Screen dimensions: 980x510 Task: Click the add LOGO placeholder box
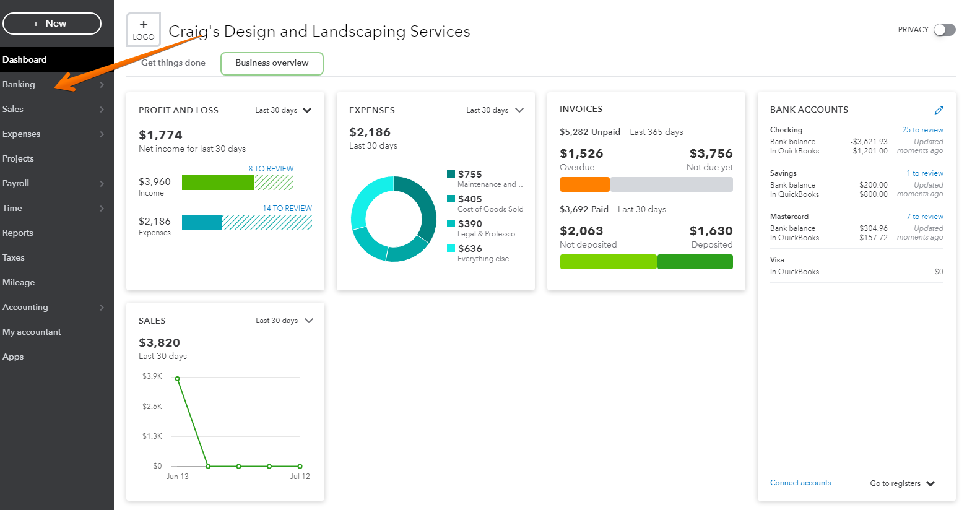point(144,30)
